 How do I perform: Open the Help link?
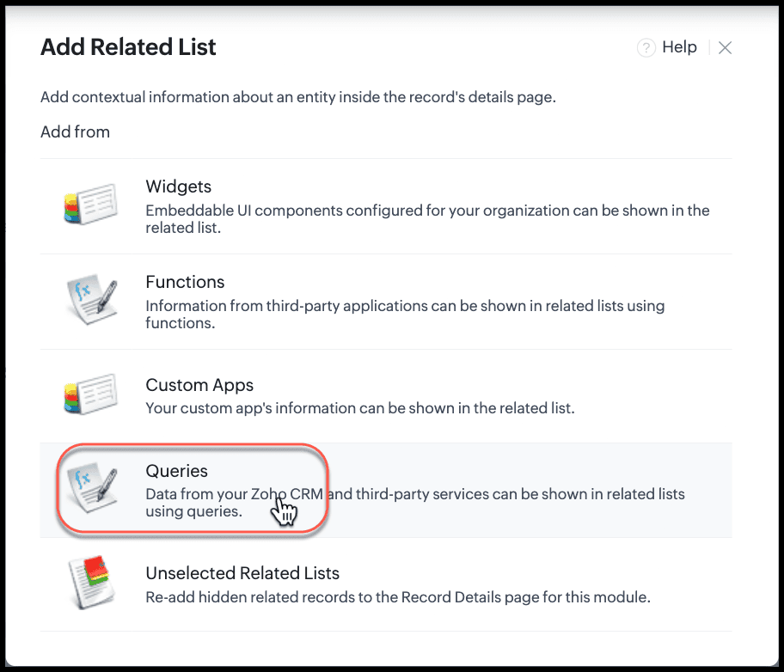(x=679, y=47)
